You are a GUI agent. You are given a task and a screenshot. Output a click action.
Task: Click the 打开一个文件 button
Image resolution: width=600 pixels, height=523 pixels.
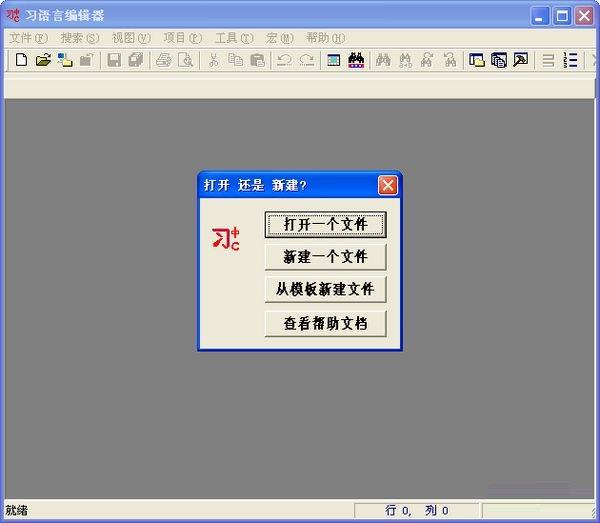pyautogui.click(x=326, y=225)
